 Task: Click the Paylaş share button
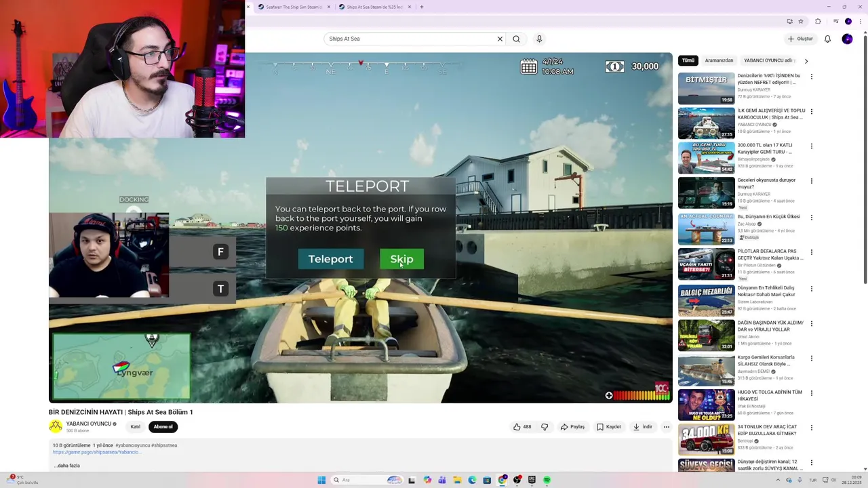[x=572, y=427]
